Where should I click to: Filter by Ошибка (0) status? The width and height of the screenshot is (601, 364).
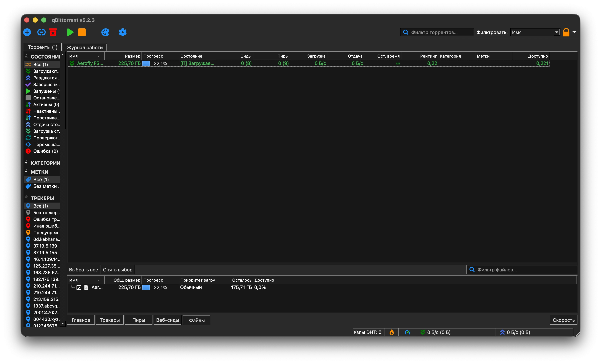coord(42,151)
